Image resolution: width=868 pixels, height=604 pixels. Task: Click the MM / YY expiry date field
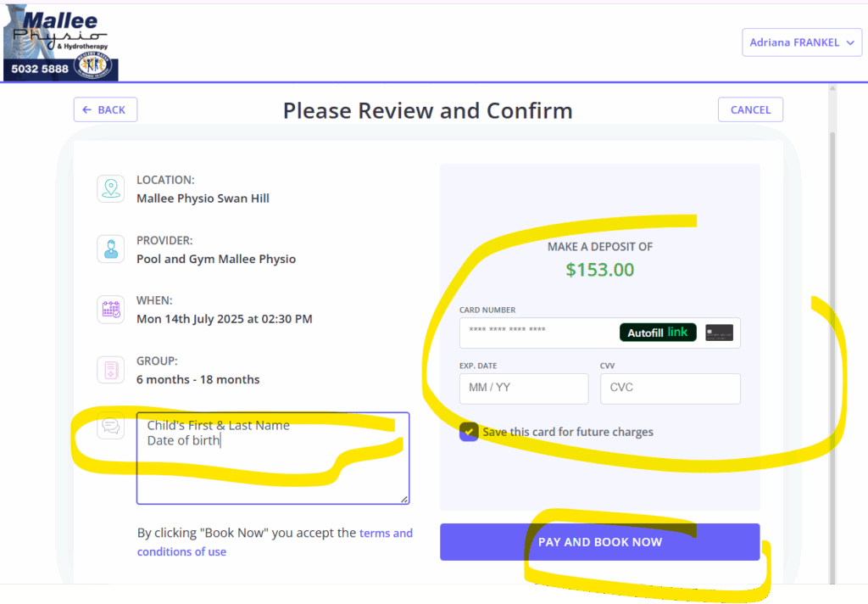coord(523,388)
